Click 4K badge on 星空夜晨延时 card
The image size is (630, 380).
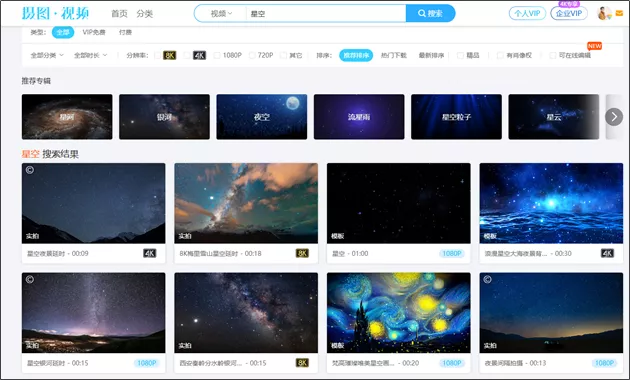point(149,253)
